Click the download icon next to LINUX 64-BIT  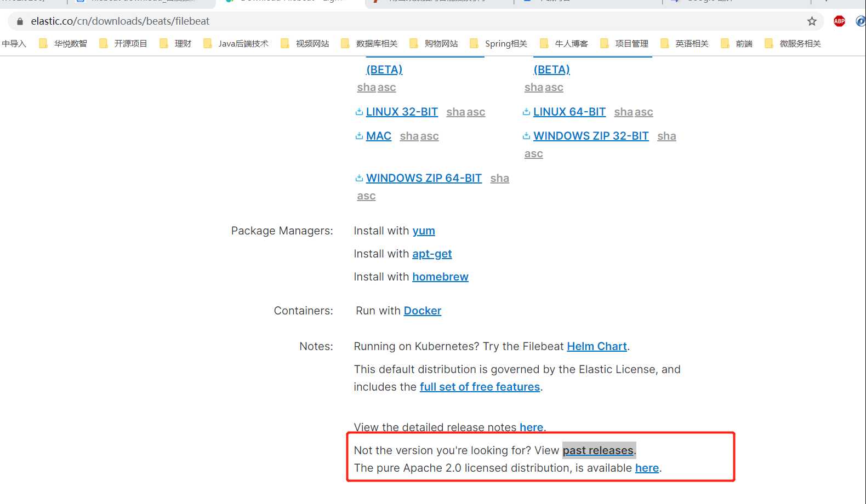click(x=527, y=112)
